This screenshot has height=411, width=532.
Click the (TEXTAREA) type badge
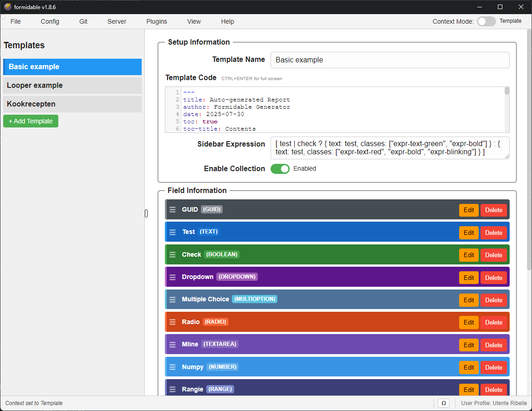[x=220, y=344]
